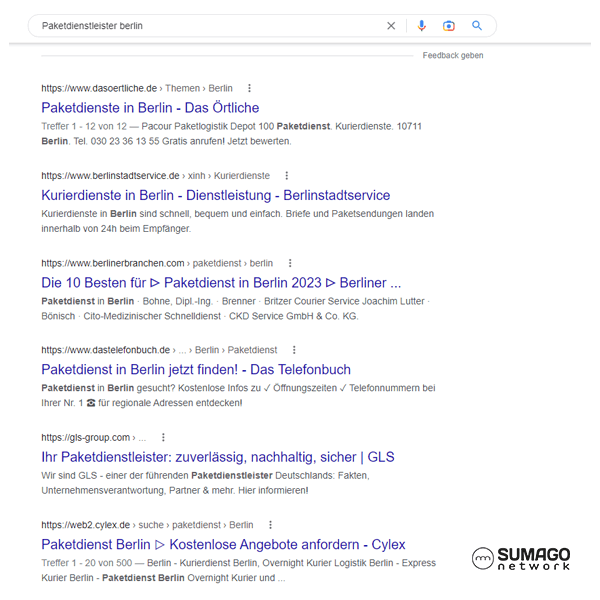The width and height of the screenshot is (600, 600).
Task: Open the berlinstadtservice.de result's three-dot options menu
Action: click(x=287, y=176)
